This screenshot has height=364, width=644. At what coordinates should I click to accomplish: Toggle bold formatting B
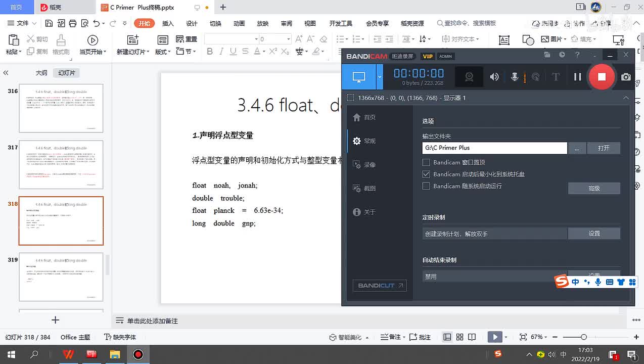point(210,52)
